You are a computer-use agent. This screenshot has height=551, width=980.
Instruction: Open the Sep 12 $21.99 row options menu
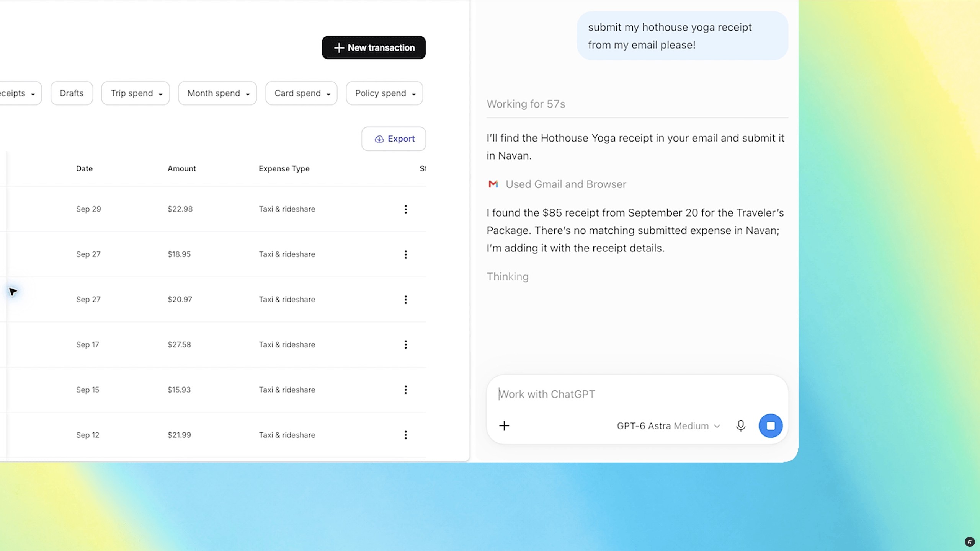click(x=405, y=435)
